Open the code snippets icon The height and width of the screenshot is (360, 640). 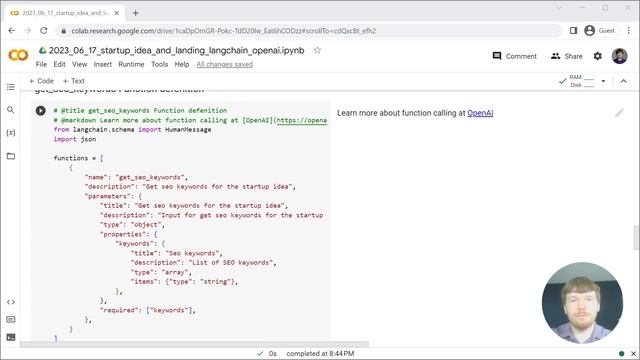point(11,302)
